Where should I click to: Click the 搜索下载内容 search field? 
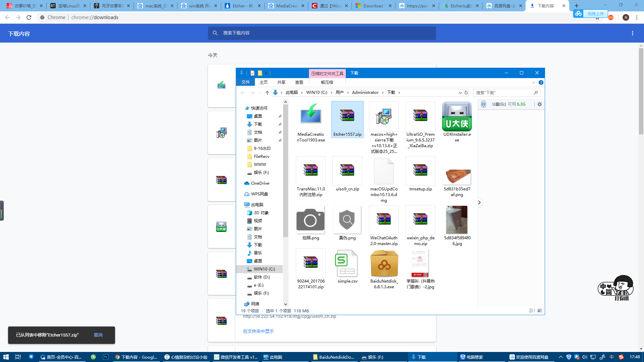coord(322,33)
